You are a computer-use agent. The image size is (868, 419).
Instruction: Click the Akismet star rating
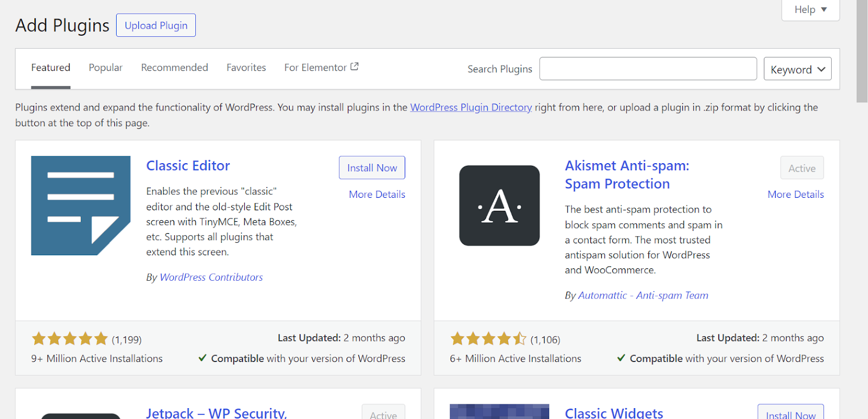pos(488,339)
